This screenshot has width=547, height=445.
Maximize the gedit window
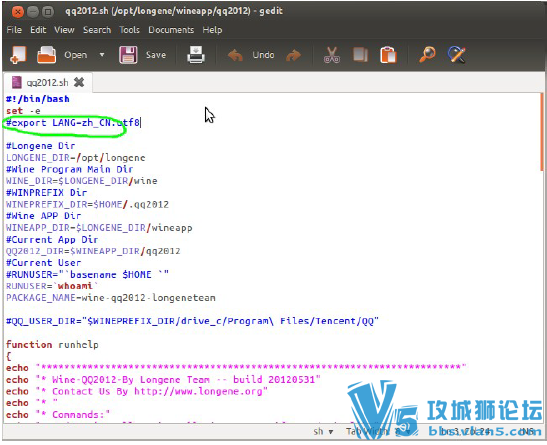click(x=48, y=12)
